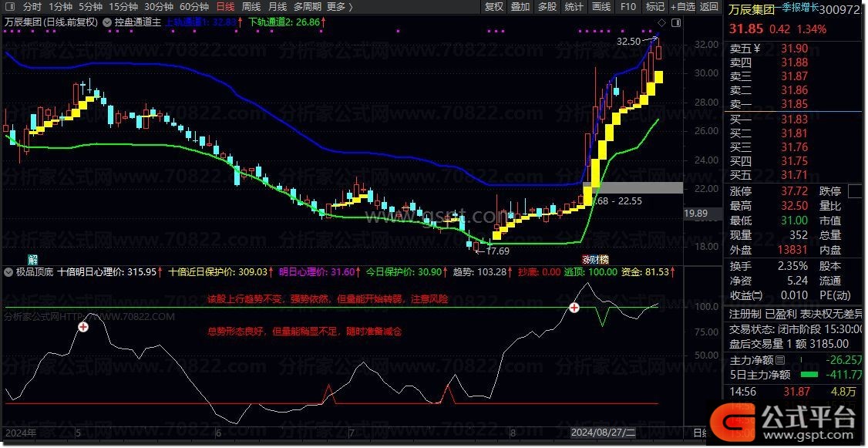
Task: Toggle the right info panel icon
Action: (x=675, y=22)
